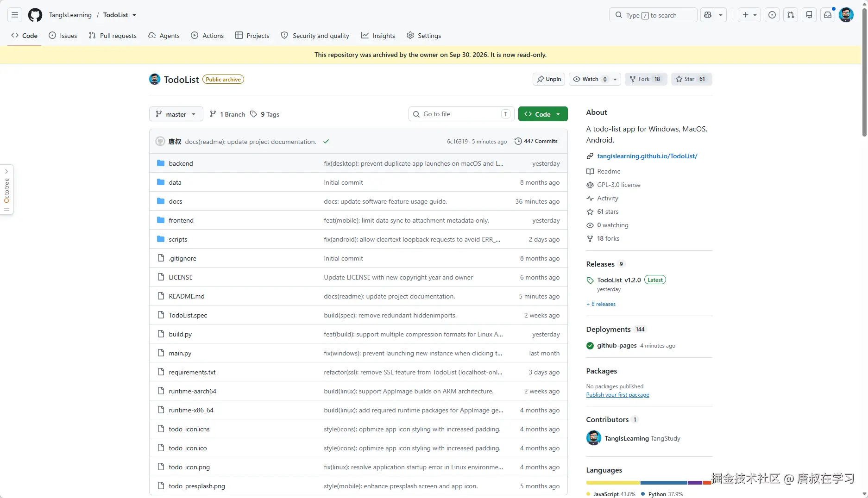Click the scripts folder icon

tap(161, 239)
